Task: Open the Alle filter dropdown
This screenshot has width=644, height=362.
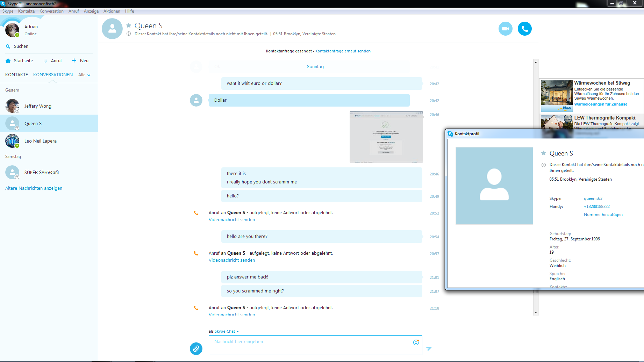Action: tap(84, 75)
